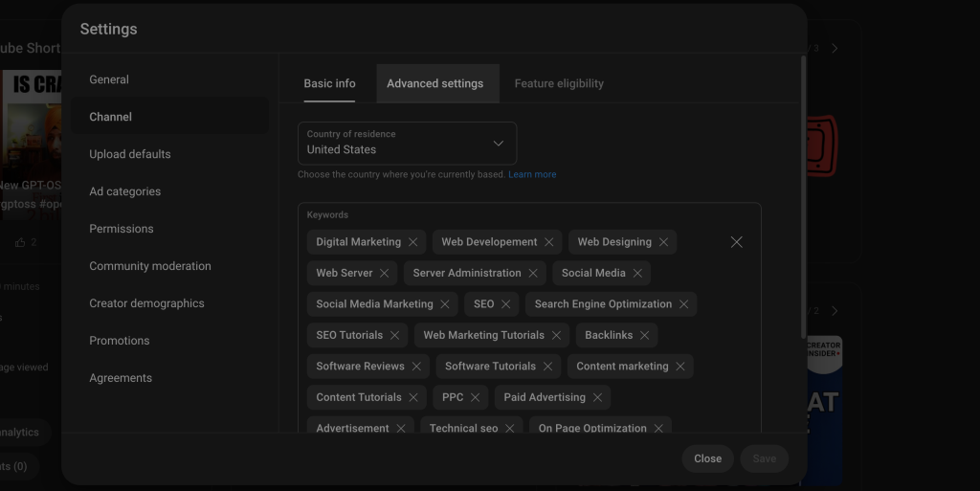Remove the Content marketing keyword
980x491 pixels.
680,366
